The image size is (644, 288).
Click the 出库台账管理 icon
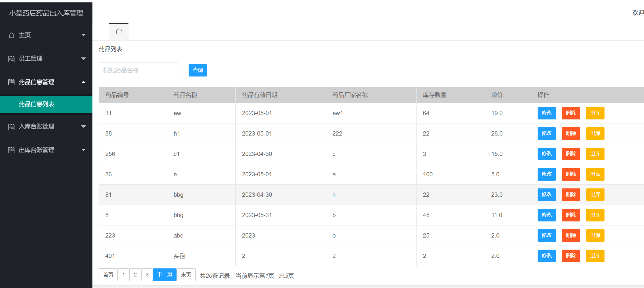(11, 150)
